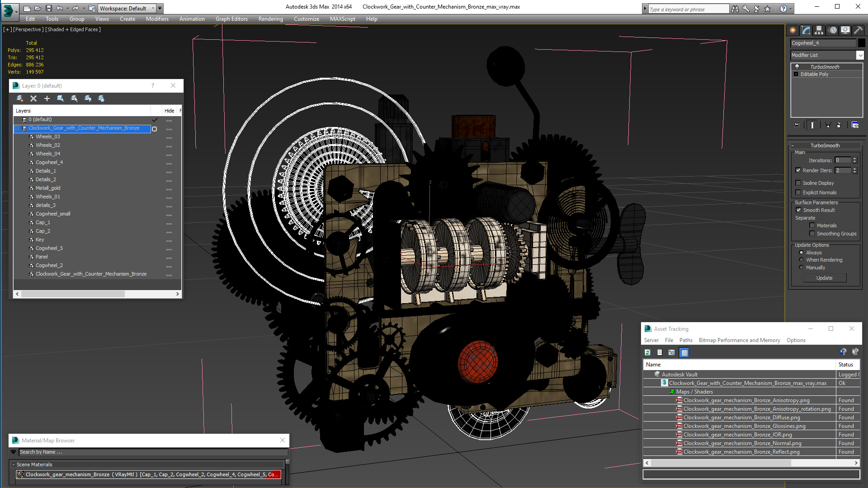
Task: Click the Save File floppy icon
Action: coord(49,8)
